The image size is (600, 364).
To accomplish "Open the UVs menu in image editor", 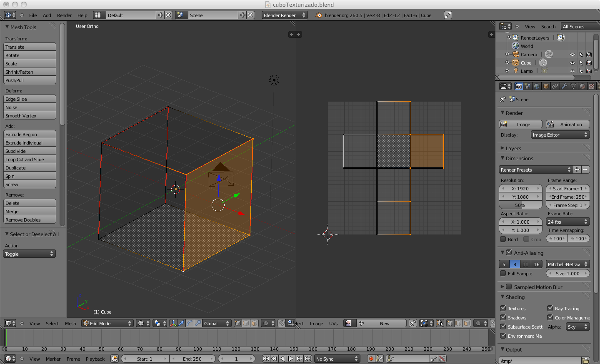I will pos(333,324).
